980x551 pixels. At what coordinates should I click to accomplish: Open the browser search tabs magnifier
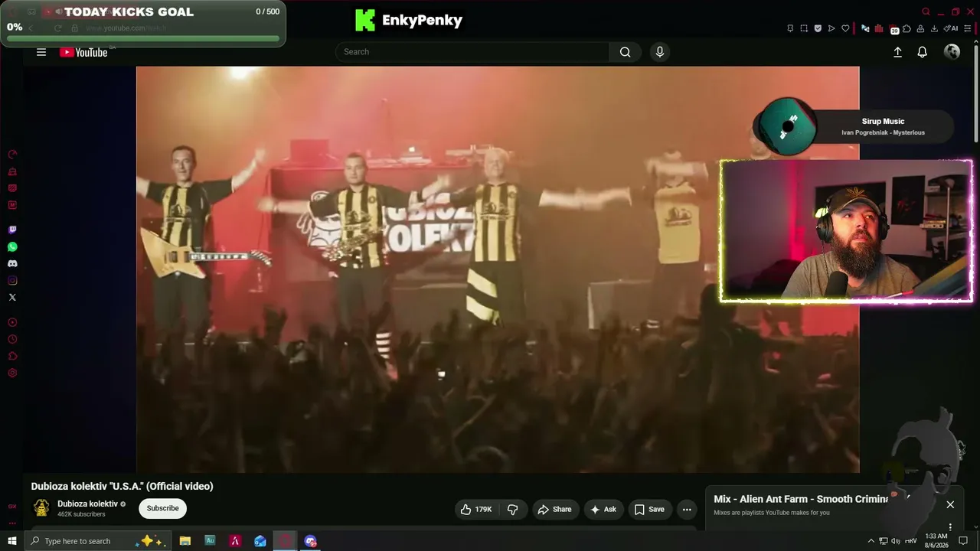pos(926,11)
